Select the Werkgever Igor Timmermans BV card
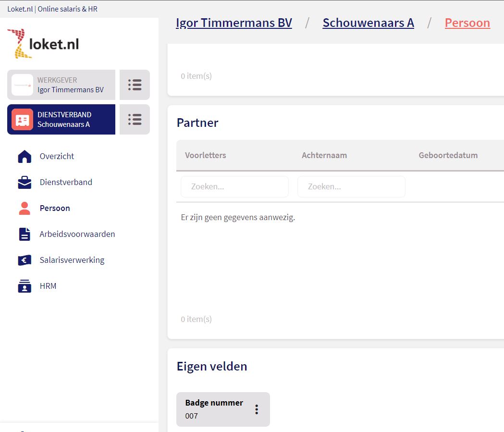Image resolution: width=504 pixels, height=432 pixels. [61, 85]
